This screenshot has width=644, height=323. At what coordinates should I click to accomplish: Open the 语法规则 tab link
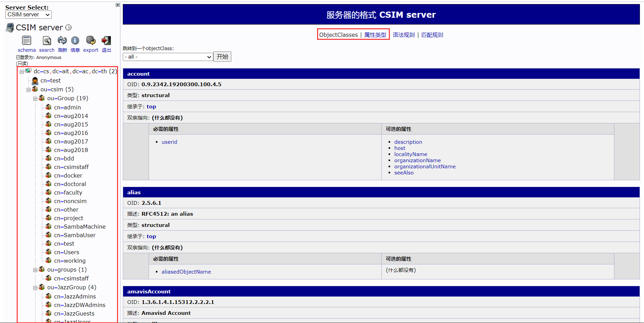pos(403,35)
